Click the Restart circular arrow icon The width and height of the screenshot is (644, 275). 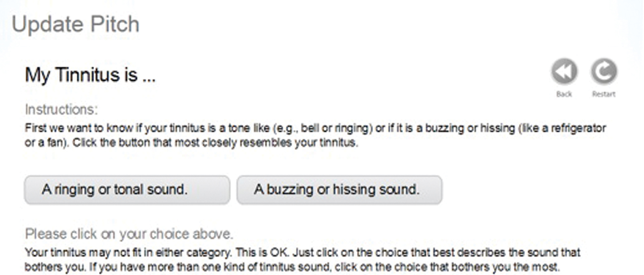pyautogui.click(x=604, y=72)
